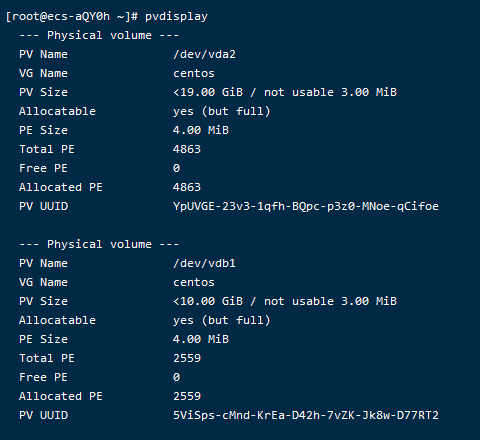
Task: Click the /dev/vda2 PV name value
Action: pos(204,54)
